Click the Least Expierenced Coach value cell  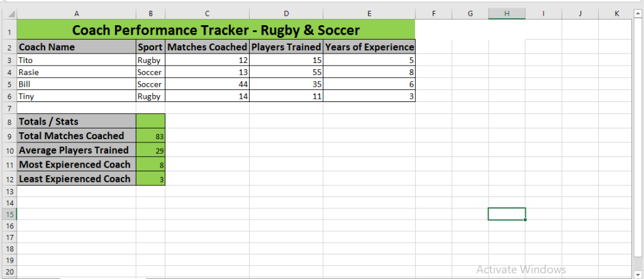coord(150,179)
